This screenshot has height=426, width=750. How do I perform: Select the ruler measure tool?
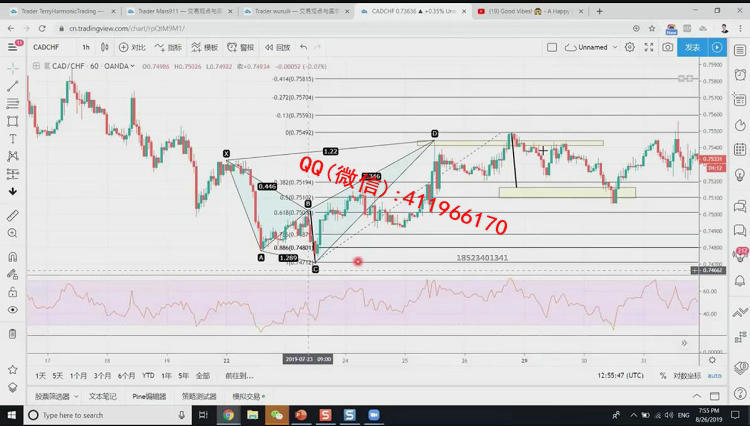pos(13,216)
